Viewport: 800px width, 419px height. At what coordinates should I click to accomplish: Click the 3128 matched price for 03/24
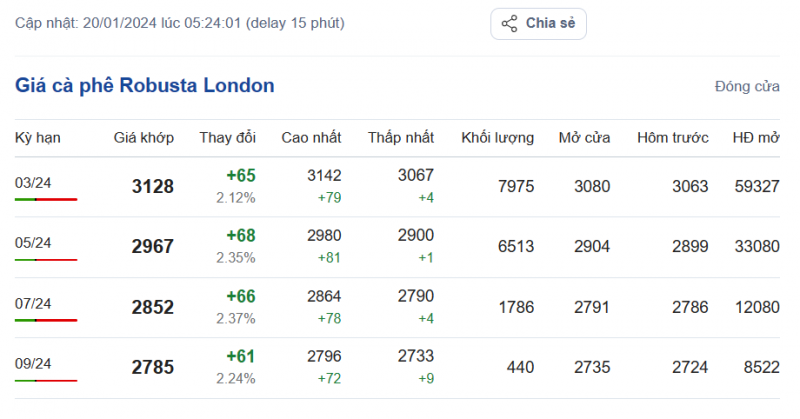(152, 187)
